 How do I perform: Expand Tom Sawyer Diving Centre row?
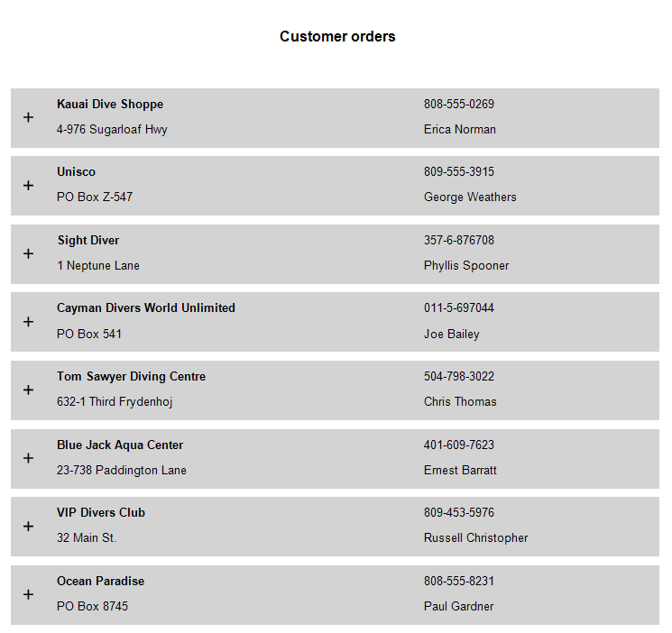tap(28, 390)
